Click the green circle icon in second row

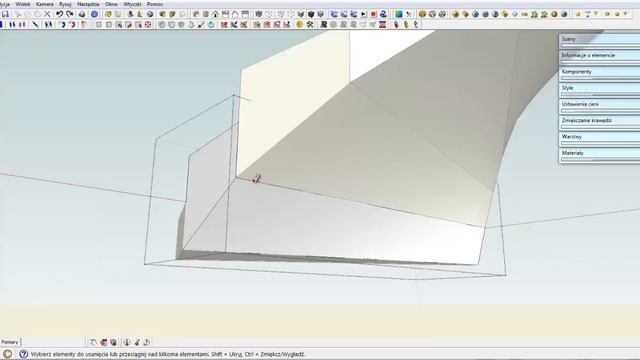click(211, 24)
